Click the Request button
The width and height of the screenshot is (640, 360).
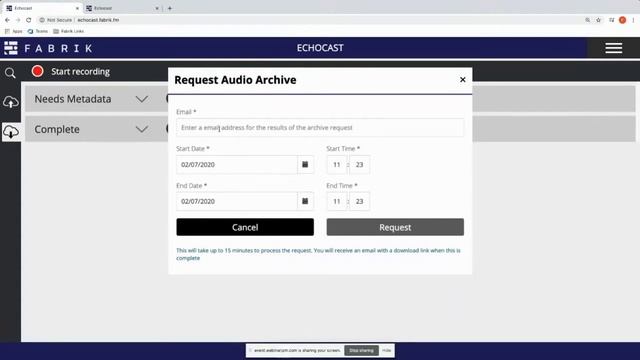coord(395,227)
